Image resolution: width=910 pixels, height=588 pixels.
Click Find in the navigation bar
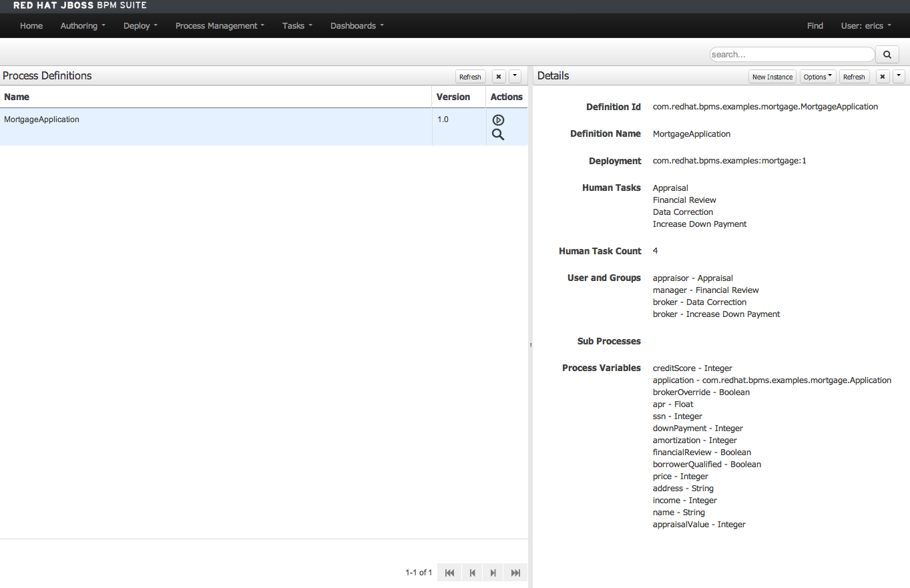pos(815,26)
